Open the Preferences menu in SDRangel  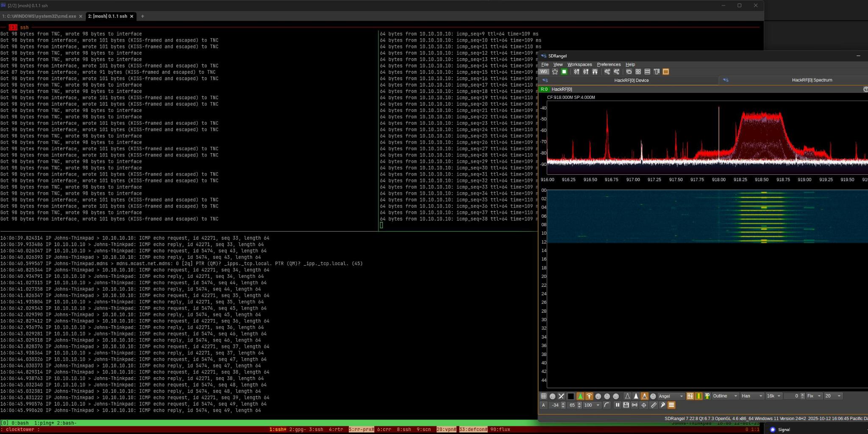[x=609, y=64]
